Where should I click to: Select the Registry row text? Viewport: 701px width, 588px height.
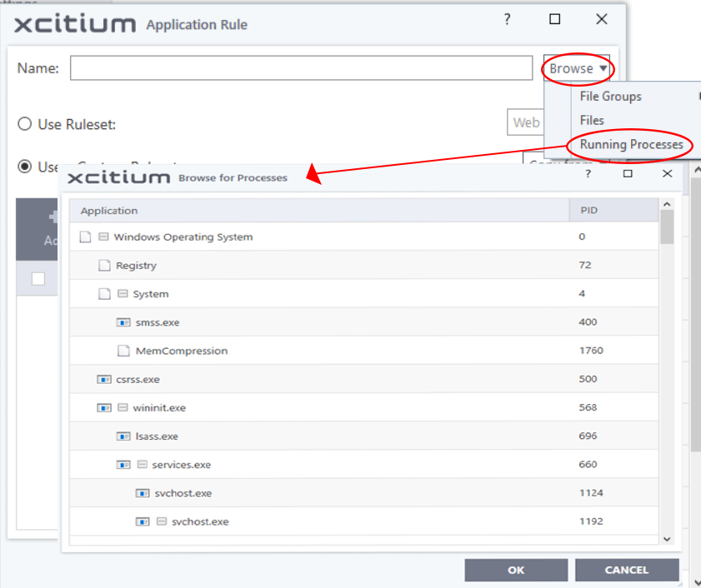137,266
